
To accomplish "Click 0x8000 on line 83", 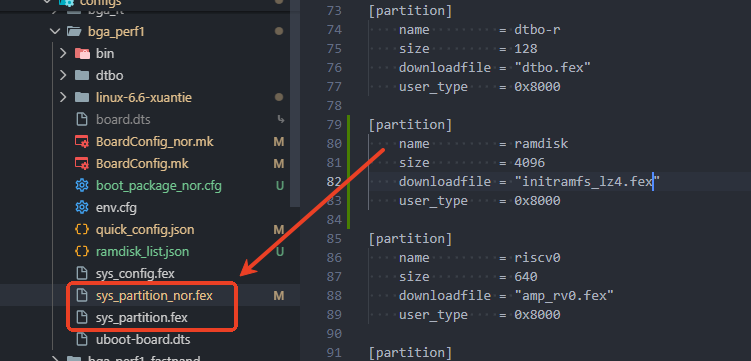I will (537, 201).
